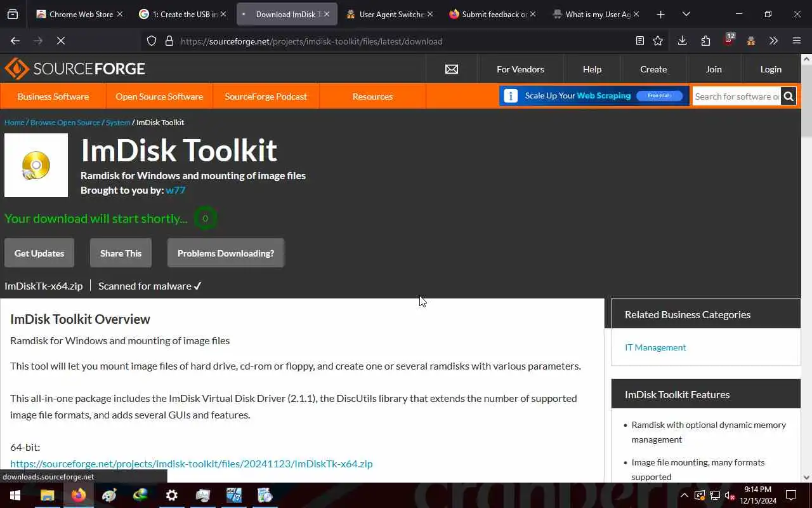Open the For Vendors link
812x508 pixels.
[x=520, y=69]
